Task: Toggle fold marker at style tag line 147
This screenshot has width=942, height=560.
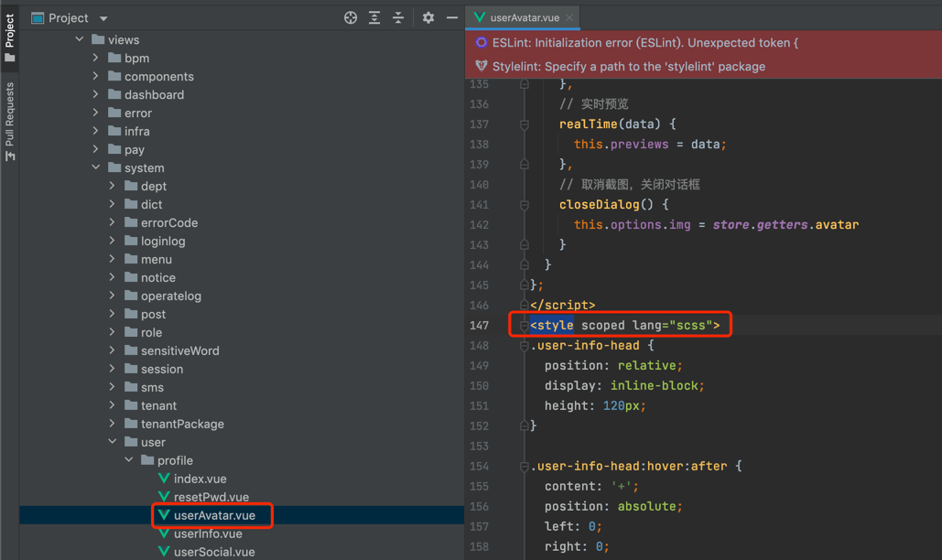Action: (x=525, y=326)
